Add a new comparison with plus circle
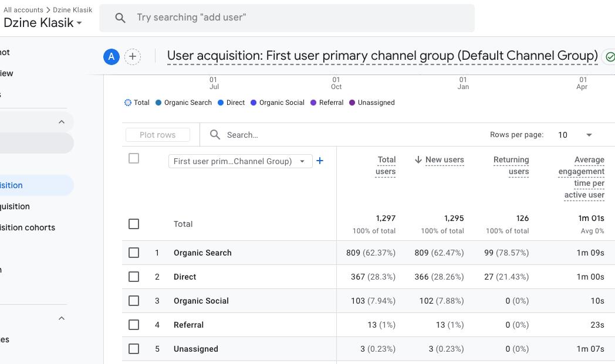 (x=133, y=56)
